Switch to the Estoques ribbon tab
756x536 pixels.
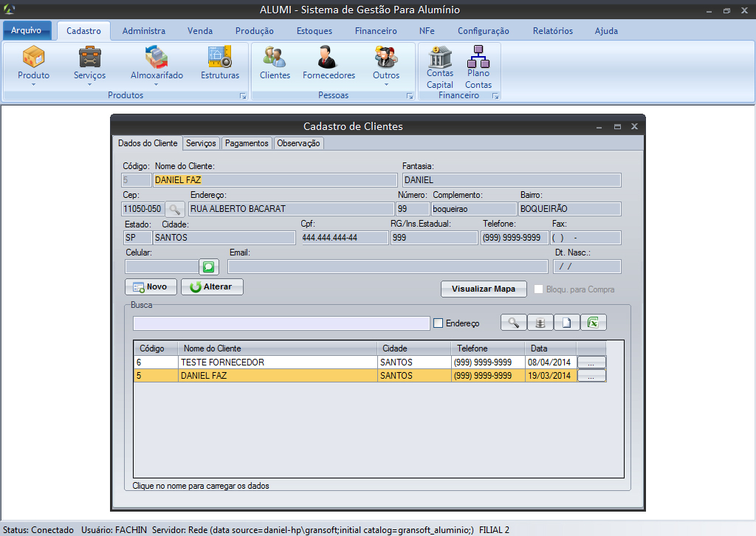[x=315, y=31]
